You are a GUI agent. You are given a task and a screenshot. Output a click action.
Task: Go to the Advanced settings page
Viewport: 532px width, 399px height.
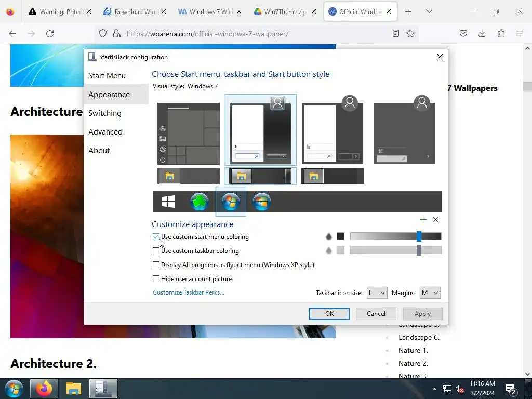tap(105, 131)
